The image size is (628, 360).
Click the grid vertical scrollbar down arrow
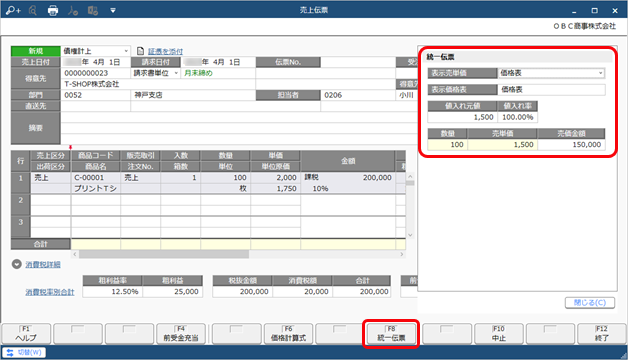[x=410, y=235]
